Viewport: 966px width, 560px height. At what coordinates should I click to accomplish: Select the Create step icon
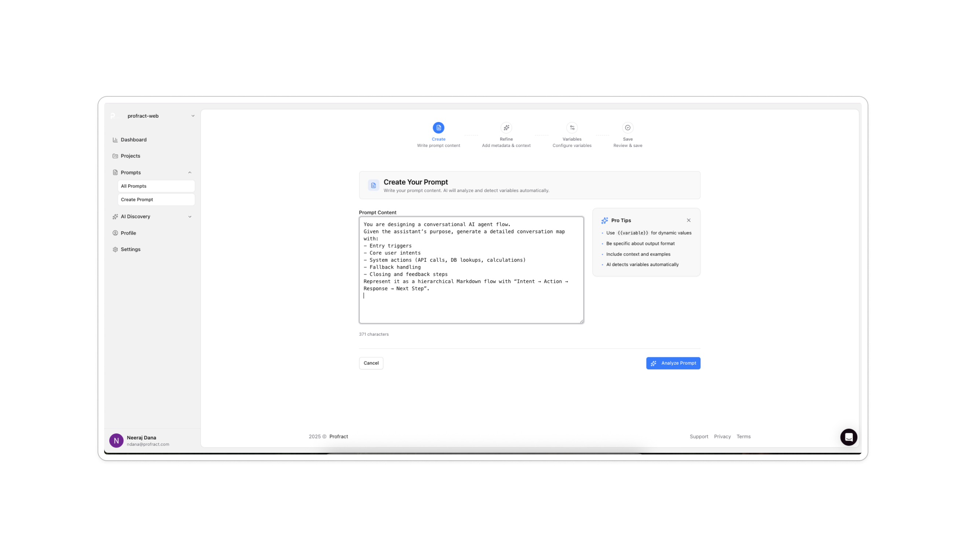click(x=438, y=128)
